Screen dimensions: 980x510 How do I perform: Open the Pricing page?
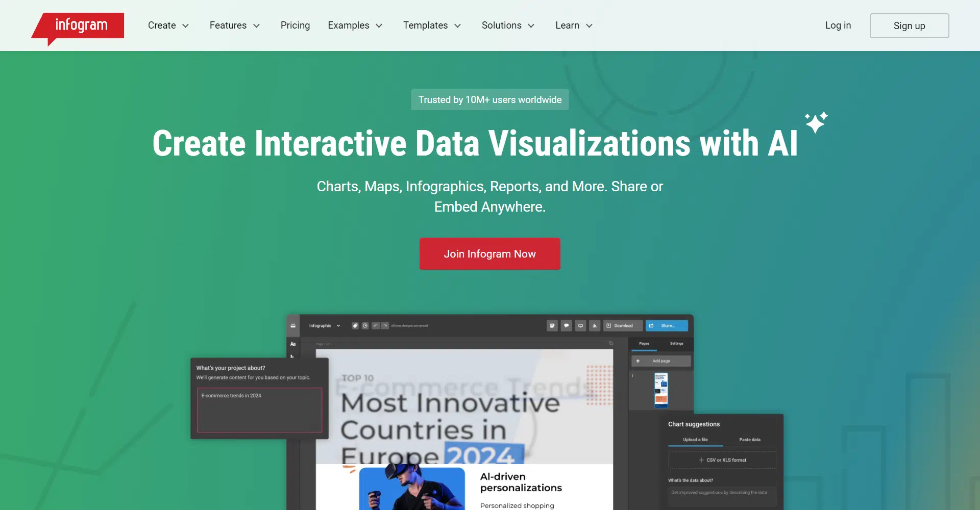295,25
